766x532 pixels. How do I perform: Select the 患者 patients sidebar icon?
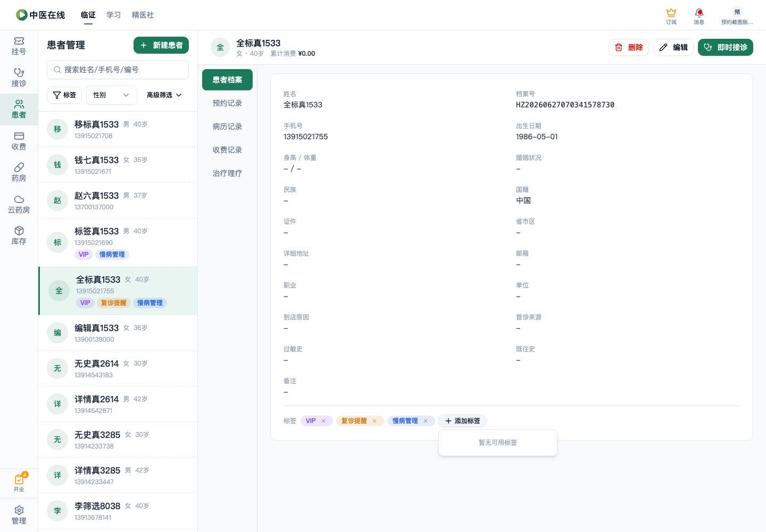point(19,109)
